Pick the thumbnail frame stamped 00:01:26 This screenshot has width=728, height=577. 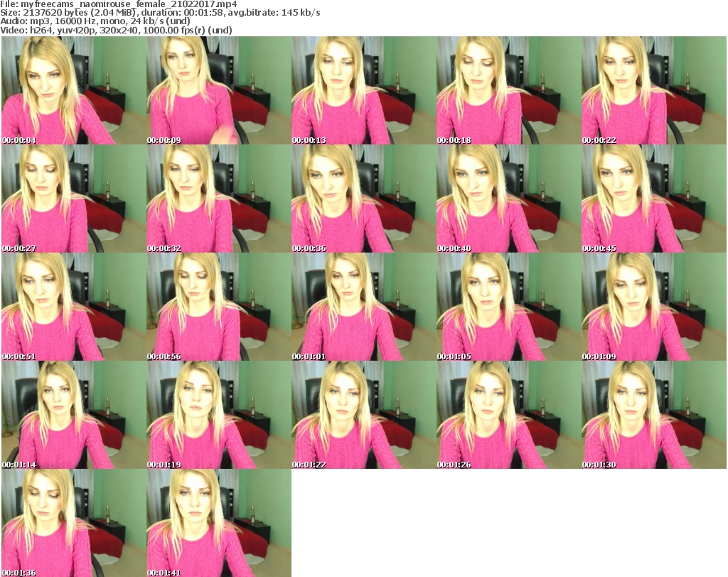(x=509, y=415)
